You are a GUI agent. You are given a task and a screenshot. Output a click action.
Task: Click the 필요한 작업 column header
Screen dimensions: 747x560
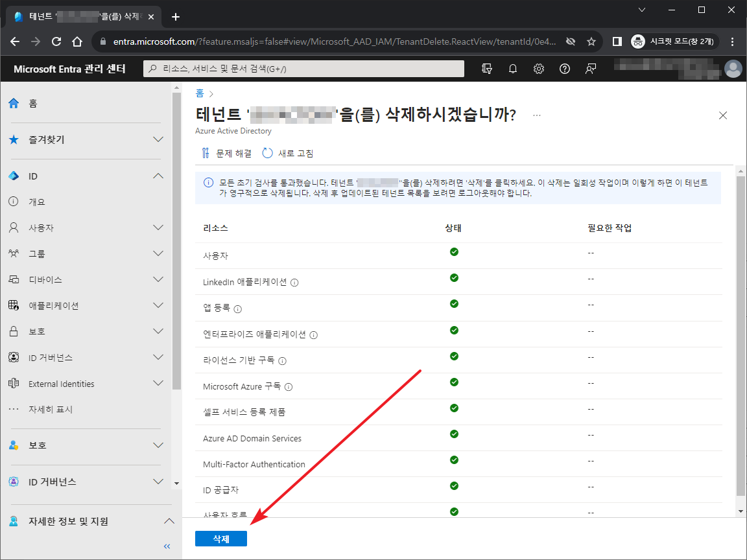point(610,228)
